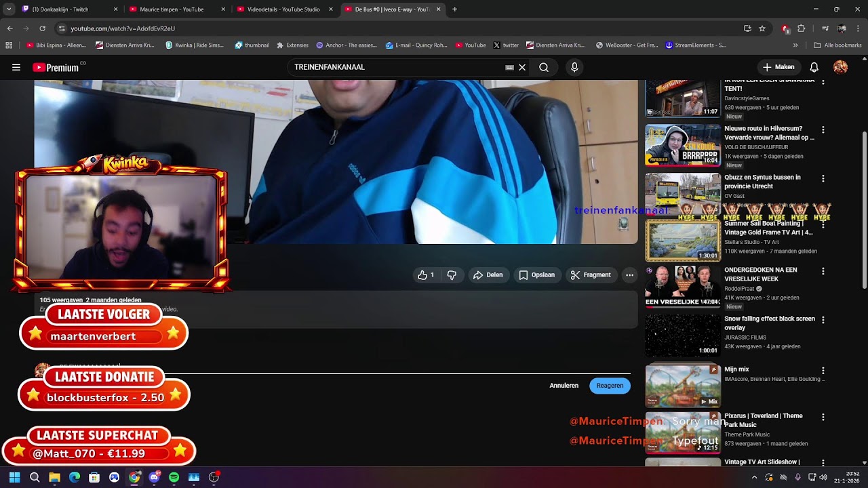This screenshot has width=868, height=488.
Task: Open 'Summer Sail Boat Painting' video thumbnail
Action: coord(683,241)
